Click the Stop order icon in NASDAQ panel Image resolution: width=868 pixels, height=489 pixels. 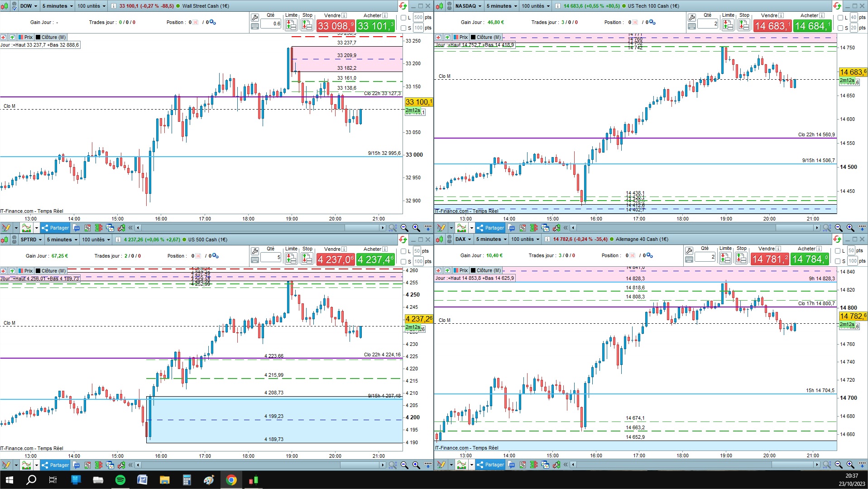click(x=743, y=25)
